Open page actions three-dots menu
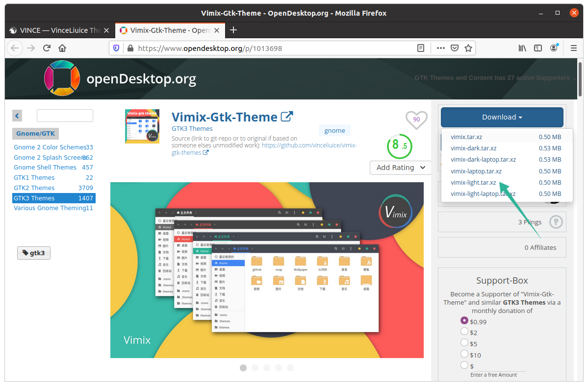 point(440,48)
